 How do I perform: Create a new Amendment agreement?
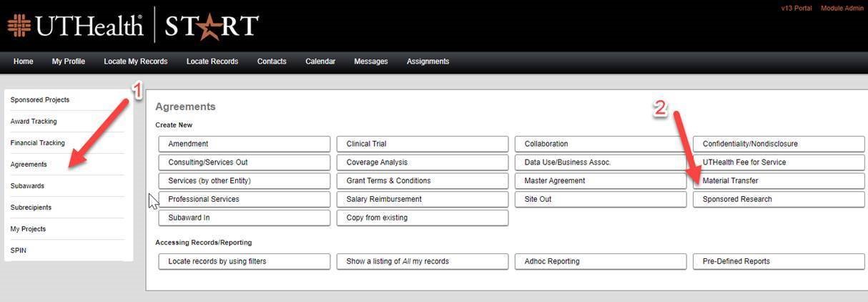click(244, 144)
